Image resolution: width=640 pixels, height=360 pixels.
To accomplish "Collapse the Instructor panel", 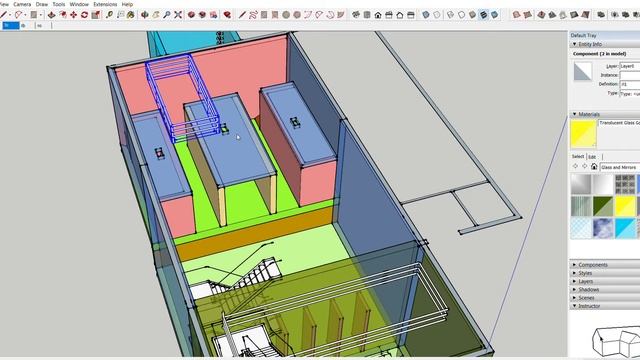I will 575,306.
